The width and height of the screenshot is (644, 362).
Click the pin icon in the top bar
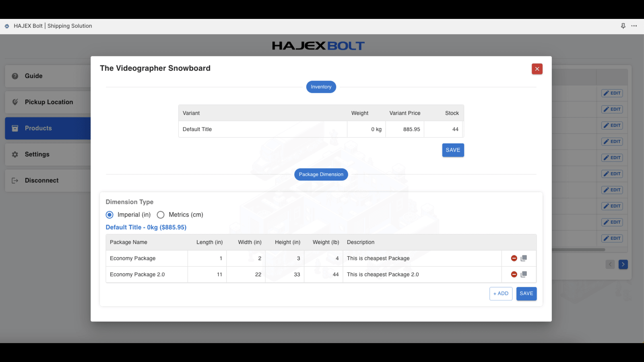pos(623,26)
